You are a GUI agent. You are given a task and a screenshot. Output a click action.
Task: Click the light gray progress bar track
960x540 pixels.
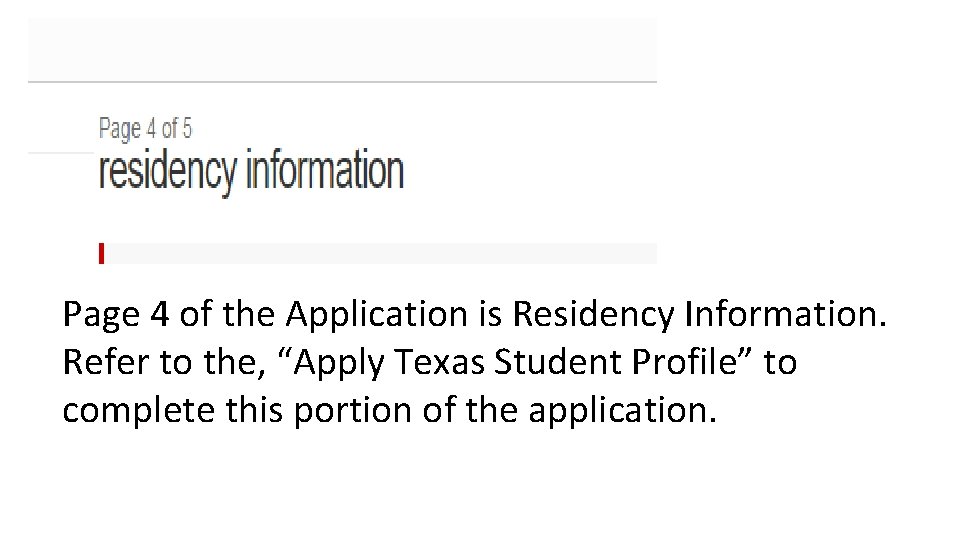(380, 253)
